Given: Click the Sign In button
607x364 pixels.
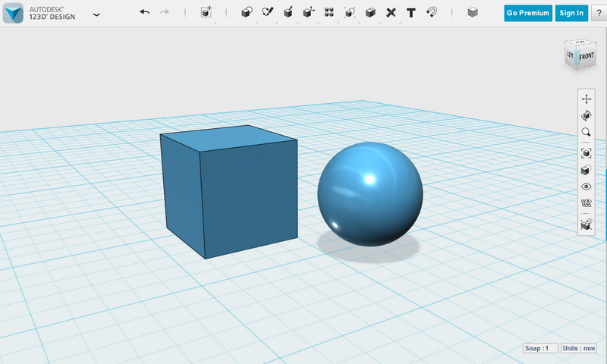Looking at the screenshot, I should click(571, 13).
